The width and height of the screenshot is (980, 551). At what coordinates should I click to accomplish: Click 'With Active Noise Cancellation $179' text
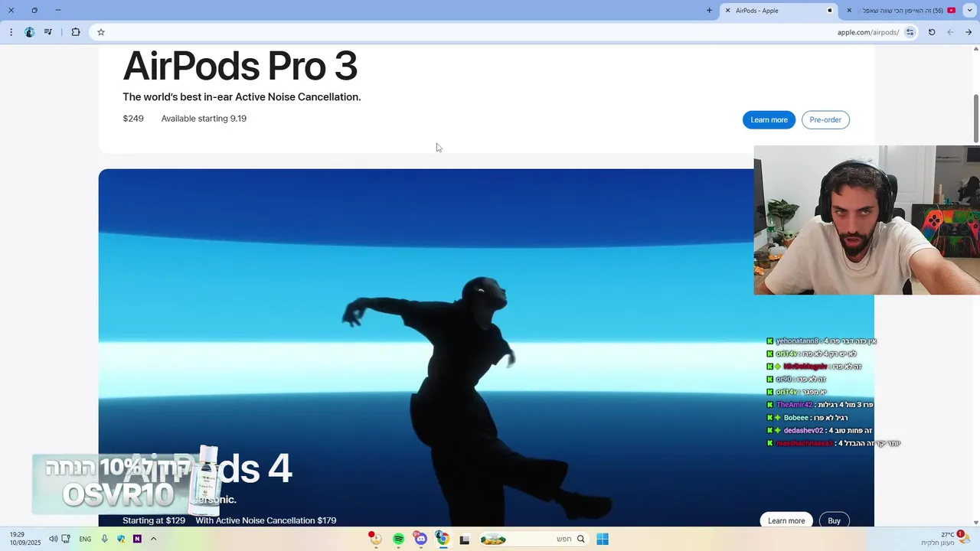(266, 520)
